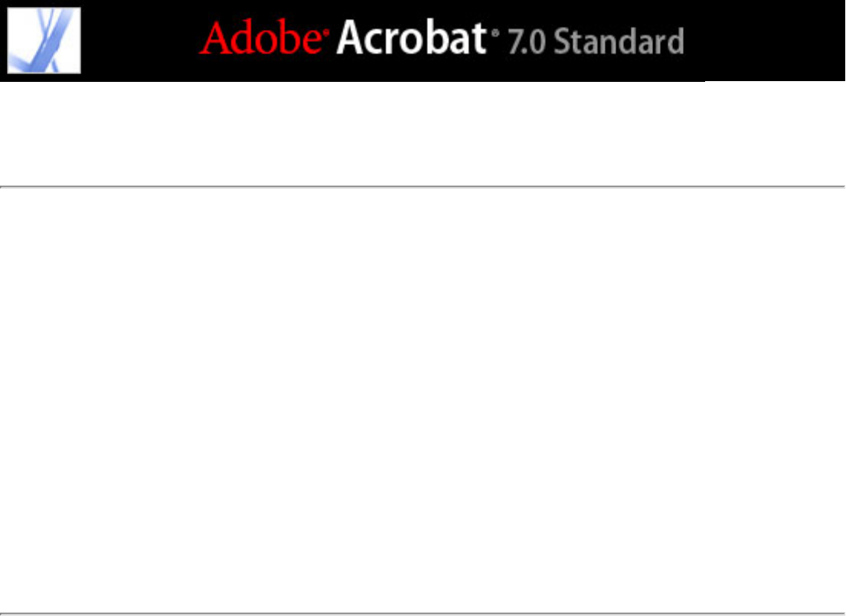The image size is (846, 616).
Task: Click the upper horizontal divider line
Action: point(423,187)
